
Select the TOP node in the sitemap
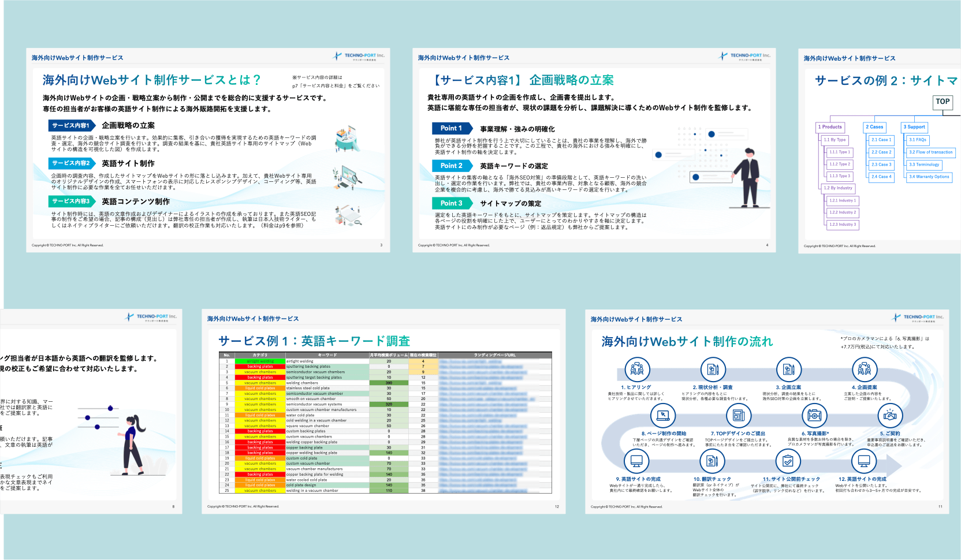tap(943, 102)
